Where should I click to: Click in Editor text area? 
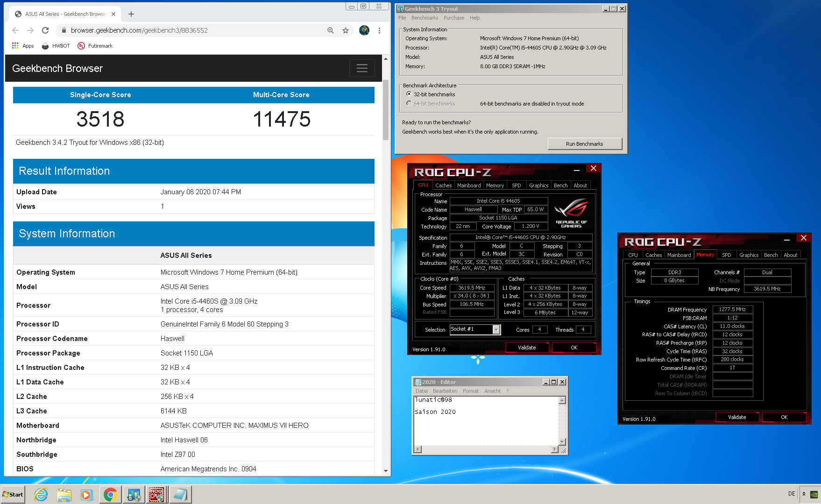click(486, 421)
